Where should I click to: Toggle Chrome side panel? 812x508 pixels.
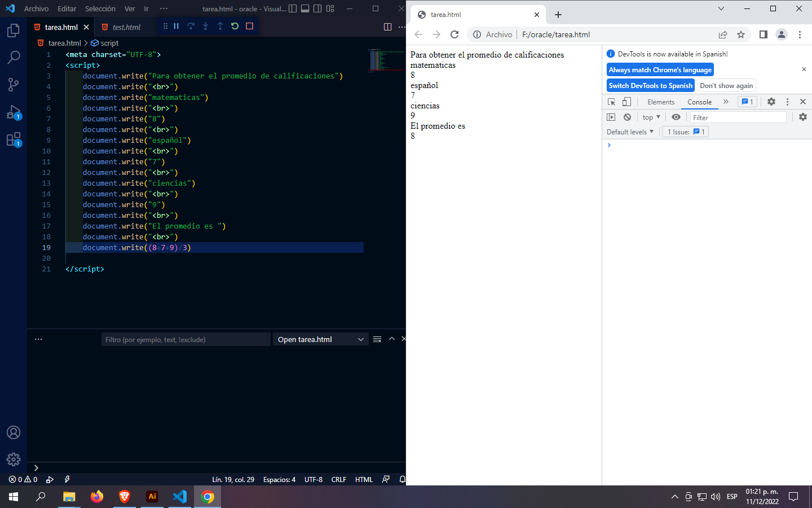click(x=764, y=34)
